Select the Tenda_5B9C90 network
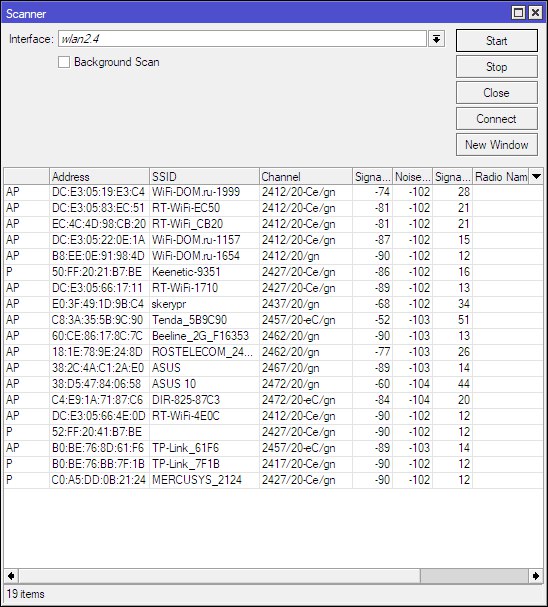Viewport: 548px width, 607px height. point(273,320)
